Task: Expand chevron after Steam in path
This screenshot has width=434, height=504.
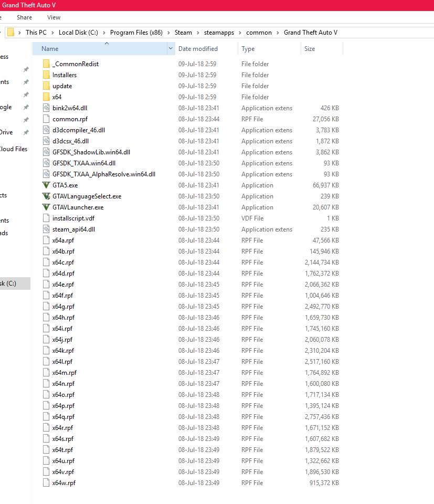Action: 198,33
